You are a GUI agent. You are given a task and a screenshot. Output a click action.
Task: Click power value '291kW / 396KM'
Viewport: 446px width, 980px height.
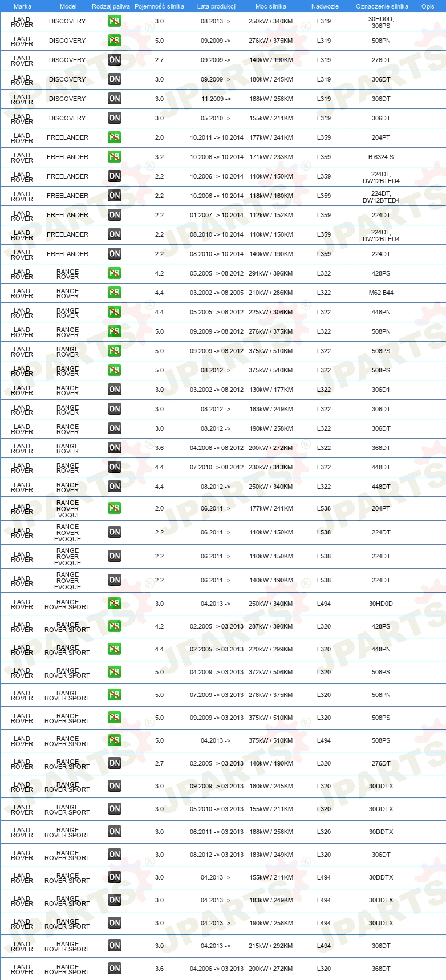[271, 273]
